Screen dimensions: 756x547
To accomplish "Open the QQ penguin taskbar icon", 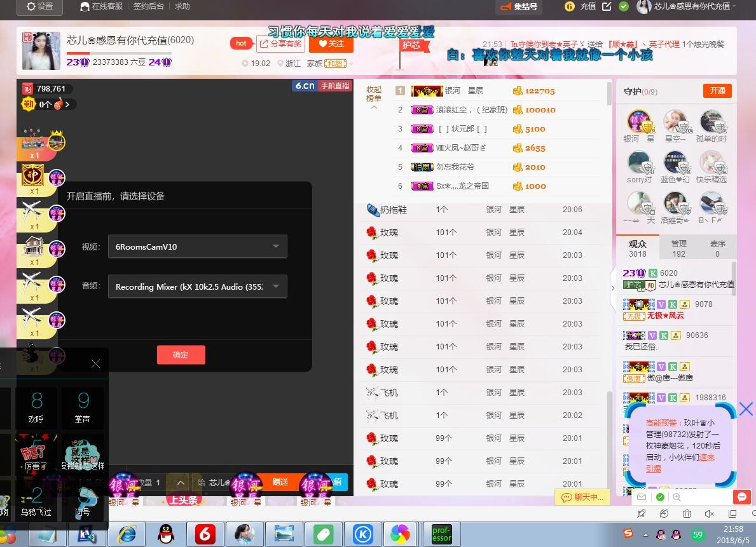I will 167,534.
